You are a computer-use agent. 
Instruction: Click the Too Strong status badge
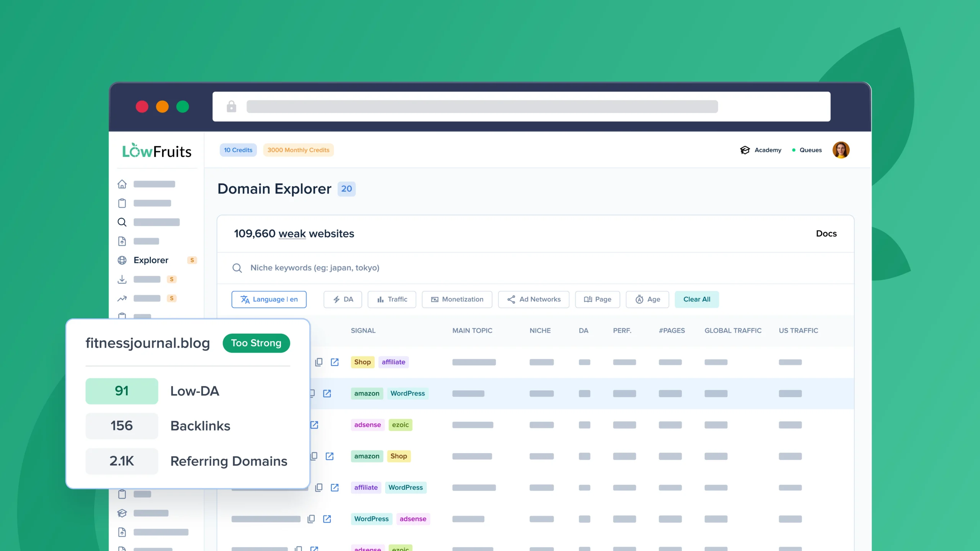[x=256, y=343]
